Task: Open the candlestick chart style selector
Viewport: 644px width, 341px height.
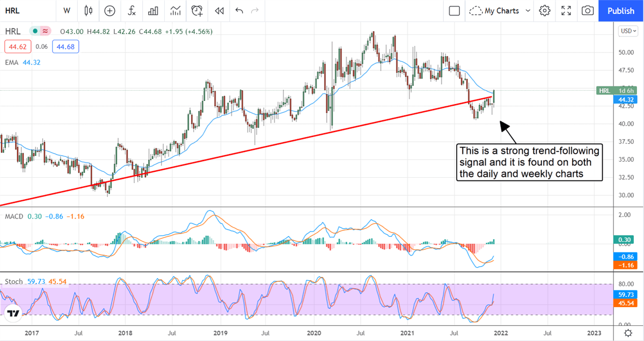Action: point(88,10)
